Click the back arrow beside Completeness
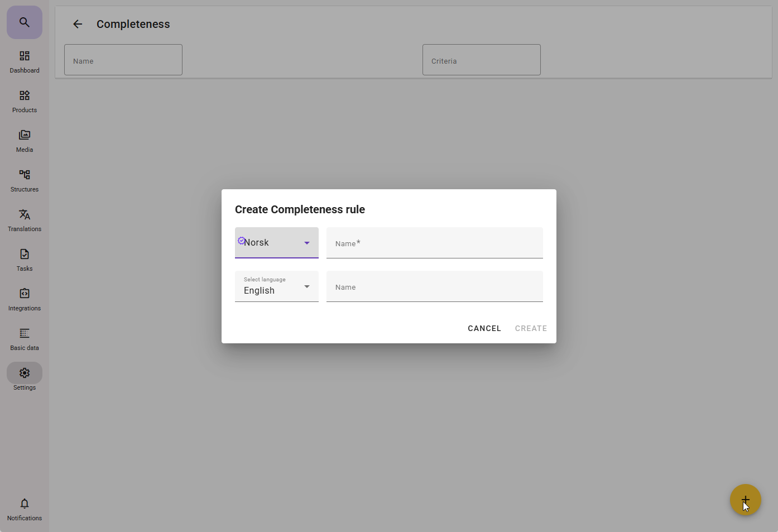 pyautogui.click(x=78, y=24)
